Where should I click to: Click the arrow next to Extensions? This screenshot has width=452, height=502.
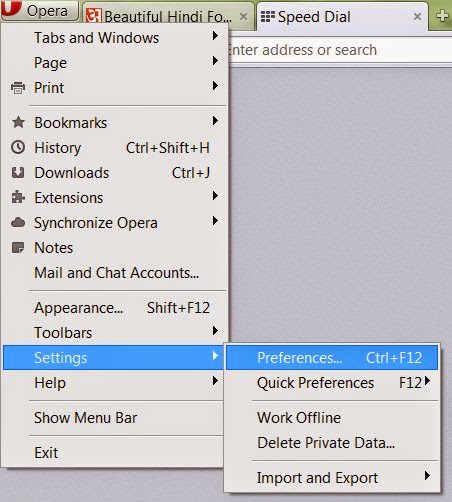point(215,196)
